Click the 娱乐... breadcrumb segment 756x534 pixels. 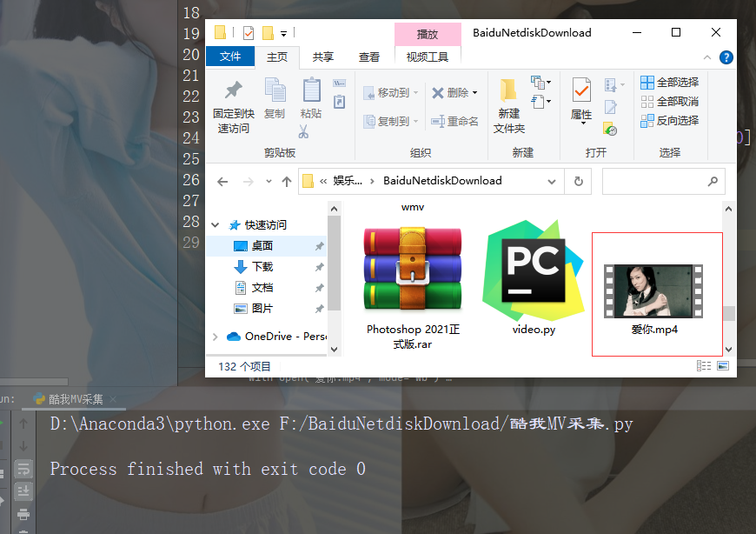click(x=348, y=181)
